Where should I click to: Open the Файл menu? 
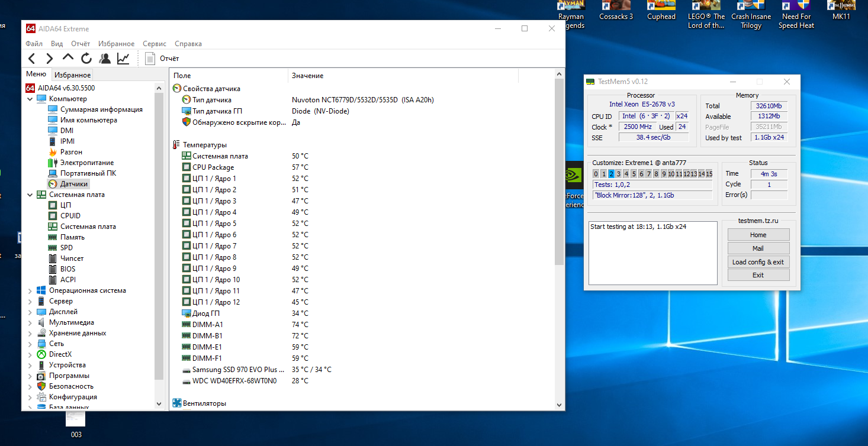click(x=34, y=44)
